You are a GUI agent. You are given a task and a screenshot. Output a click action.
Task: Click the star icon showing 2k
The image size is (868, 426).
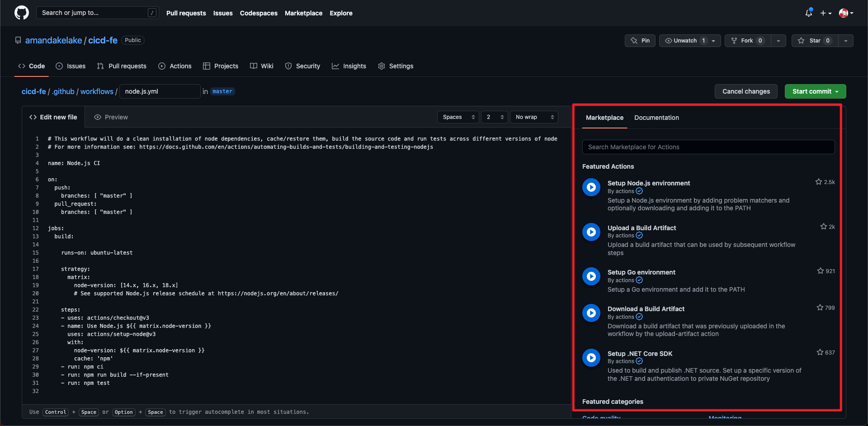(824, 227)
